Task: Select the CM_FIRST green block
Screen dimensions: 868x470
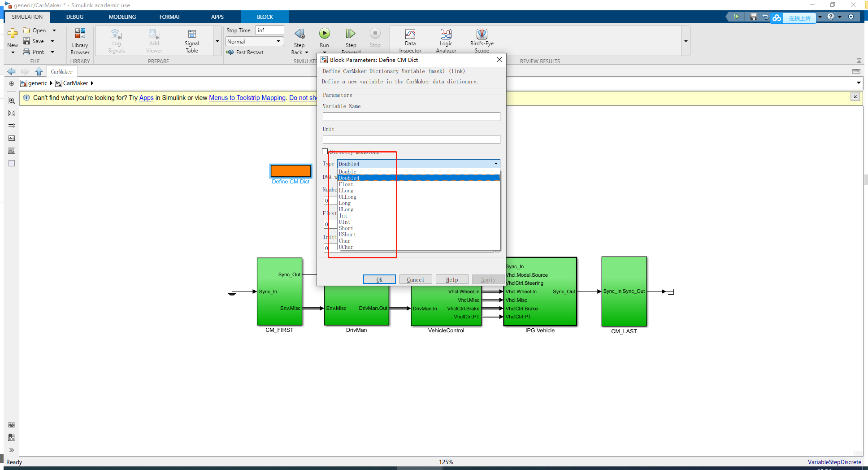Action: 279,292
